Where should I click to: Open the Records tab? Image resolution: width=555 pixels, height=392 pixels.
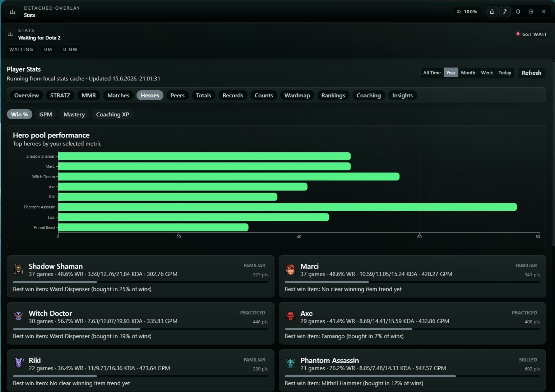pyautogui.click(x=233, y=95)
